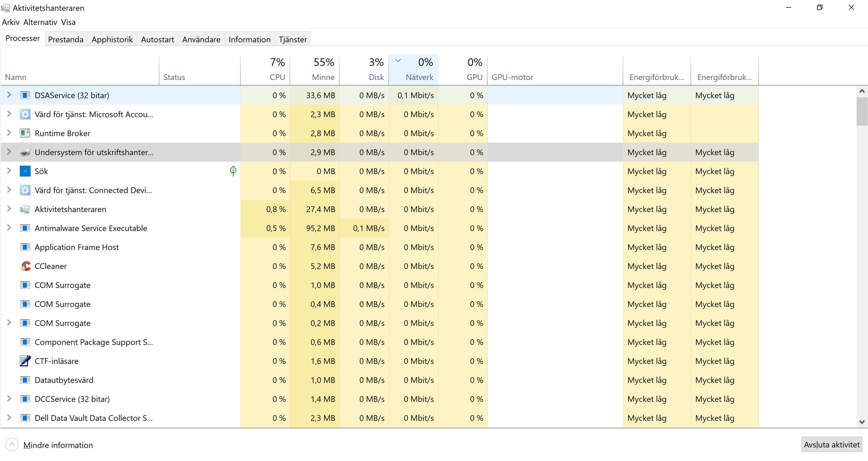
Task: Click the 0,1 MB/s disk value
Action: point(369,228)
